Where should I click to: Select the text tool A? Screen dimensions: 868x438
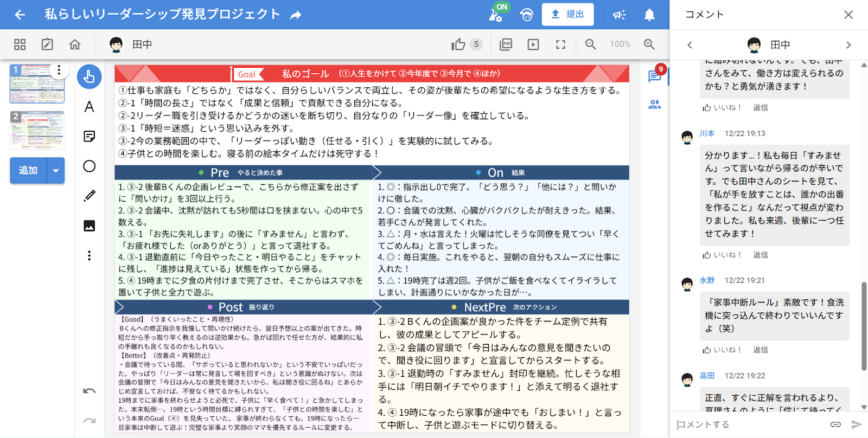tap(90, 107)
